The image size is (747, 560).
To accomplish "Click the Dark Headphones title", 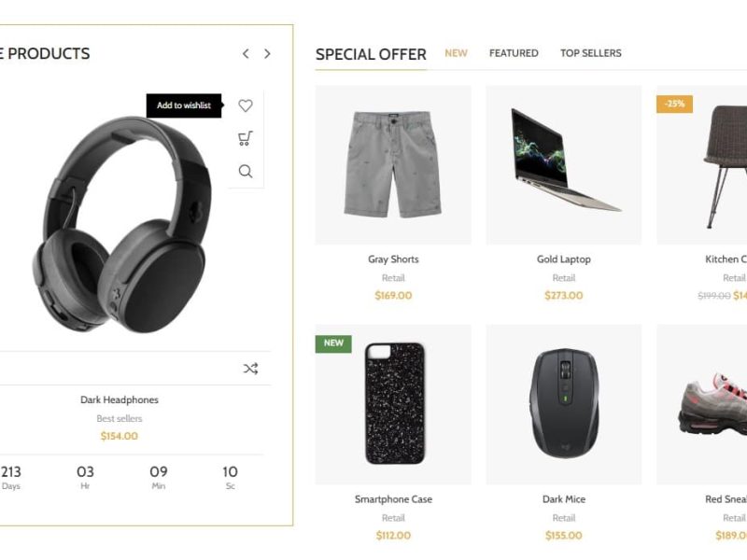I will (x=120, y=399).
